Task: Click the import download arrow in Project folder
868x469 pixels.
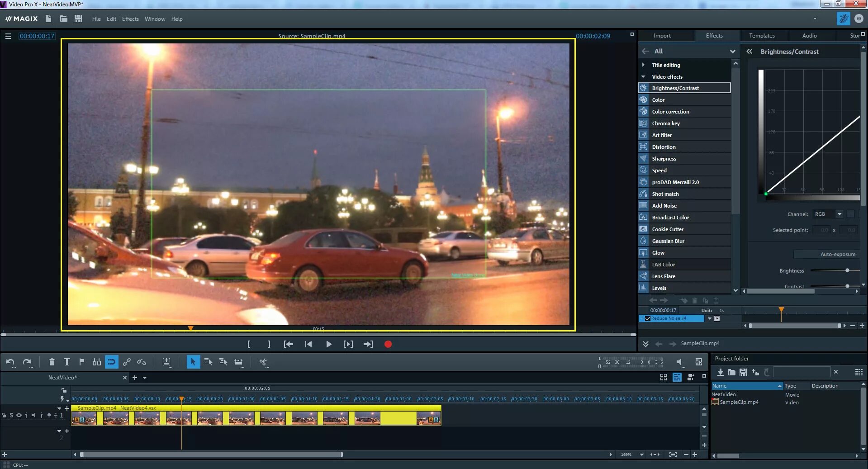Action: [720, 372]
